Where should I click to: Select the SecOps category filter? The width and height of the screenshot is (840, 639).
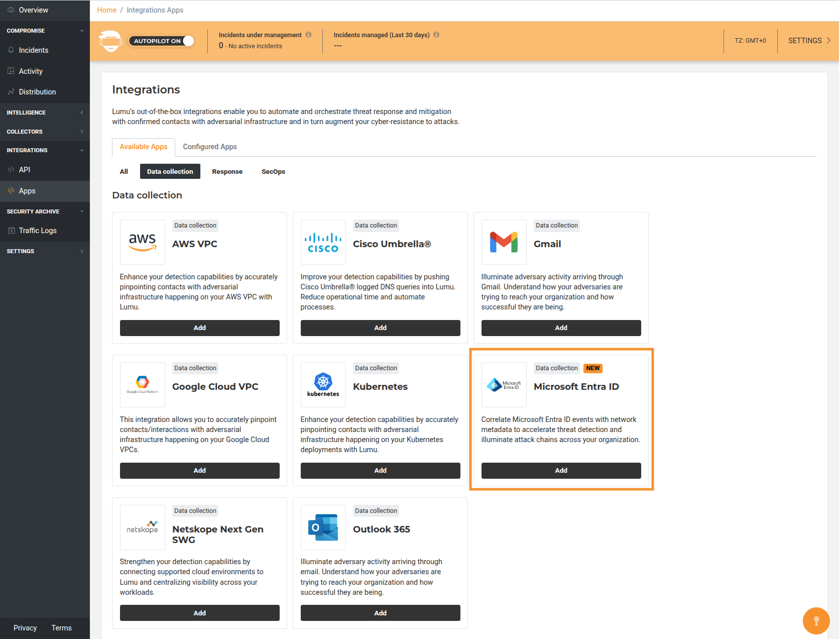click(273, 172)
